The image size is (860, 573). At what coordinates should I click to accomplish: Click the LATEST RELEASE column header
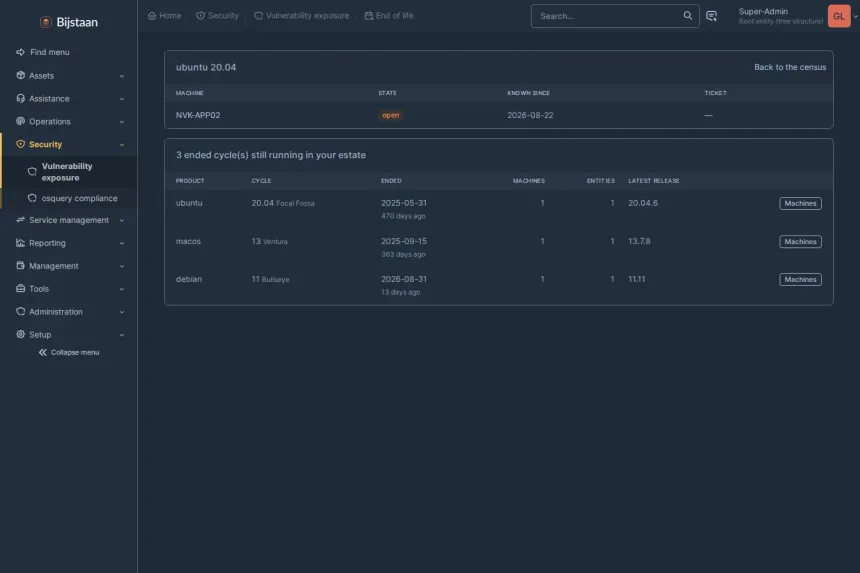pyautogui.click(x=654, y=181)
